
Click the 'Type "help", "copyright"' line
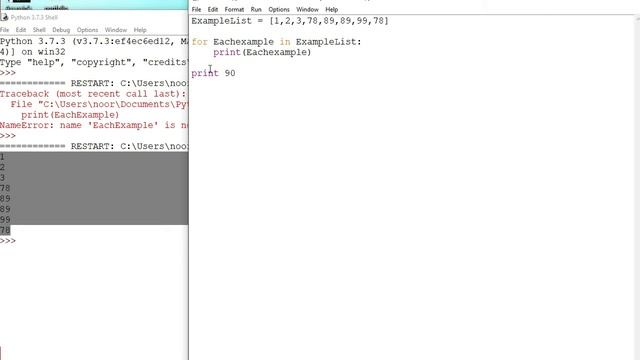point(93,62)
